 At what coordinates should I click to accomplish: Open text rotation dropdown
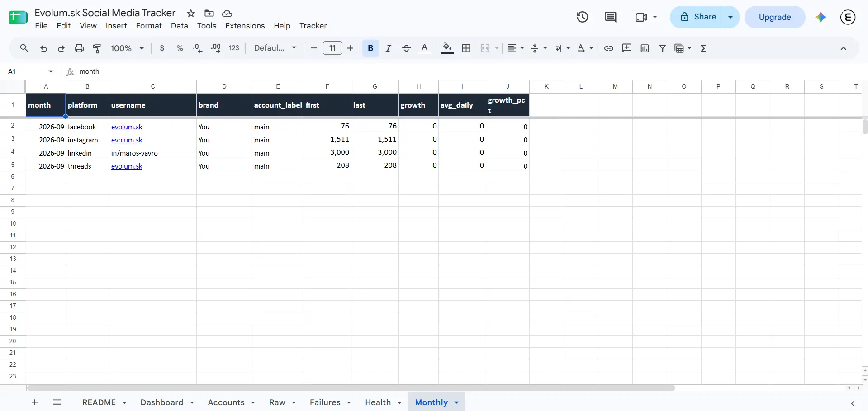[x=585, y=48]
